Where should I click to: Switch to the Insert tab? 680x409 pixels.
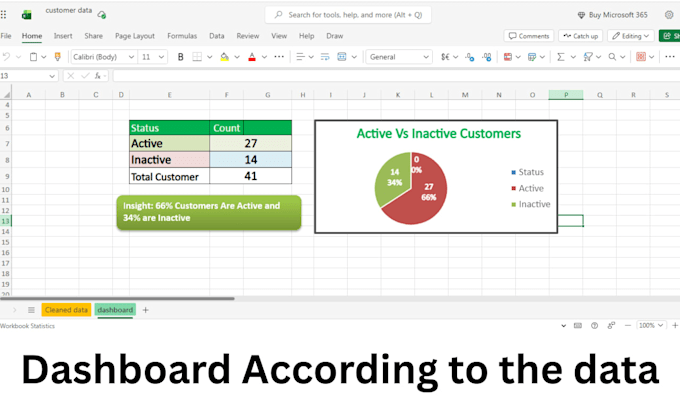click(x=63, y=36)
